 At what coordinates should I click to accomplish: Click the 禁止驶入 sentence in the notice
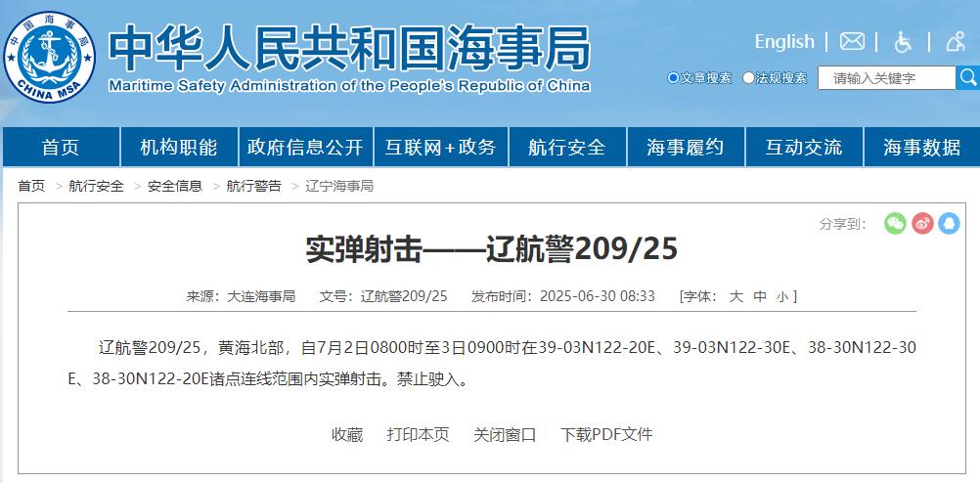click(x=432, y=378)
